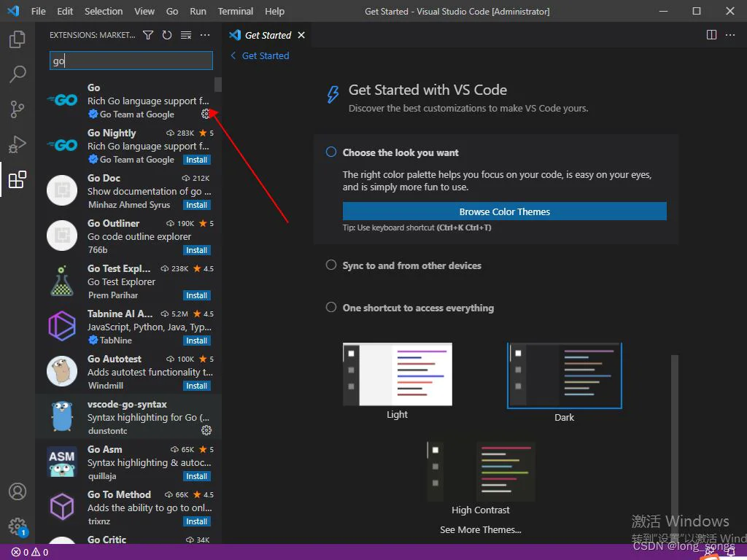Open the Explorer view in activity bar

(18, 39)
